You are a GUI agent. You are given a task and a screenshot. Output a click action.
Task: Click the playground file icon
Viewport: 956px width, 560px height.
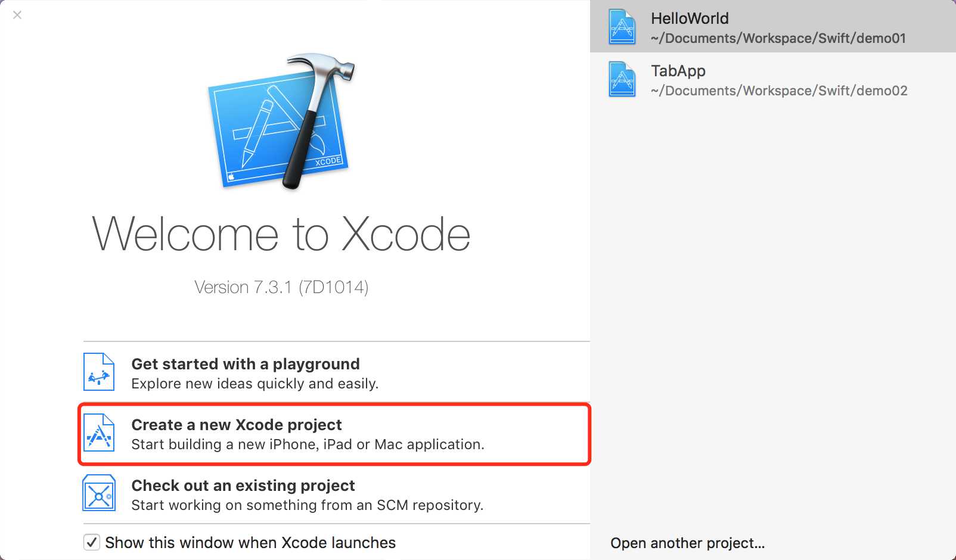tap(99, 372)
